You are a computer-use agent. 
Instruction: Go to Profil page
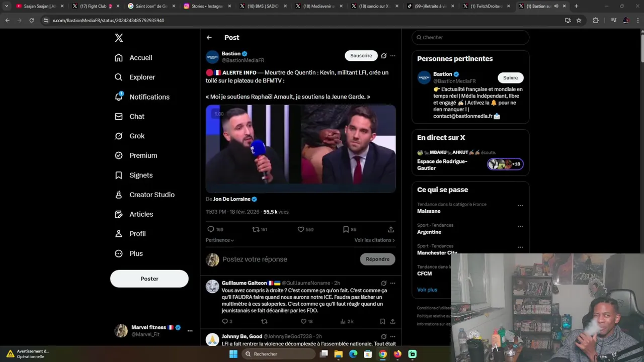pyautogui.click(x=130, y=234)
